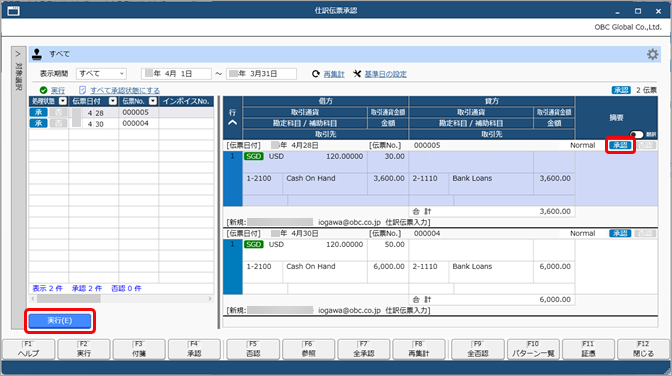Click the F10 パターン一覧 button
Viewport: 672px width, 376px height.
tap(533, 349)
